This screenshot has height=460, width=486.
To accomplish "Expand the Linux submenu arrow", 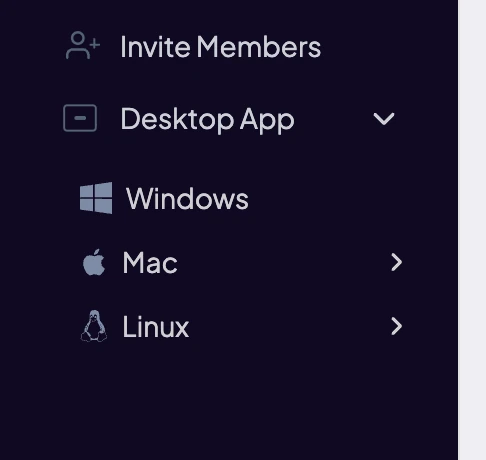I will [396, 326].
